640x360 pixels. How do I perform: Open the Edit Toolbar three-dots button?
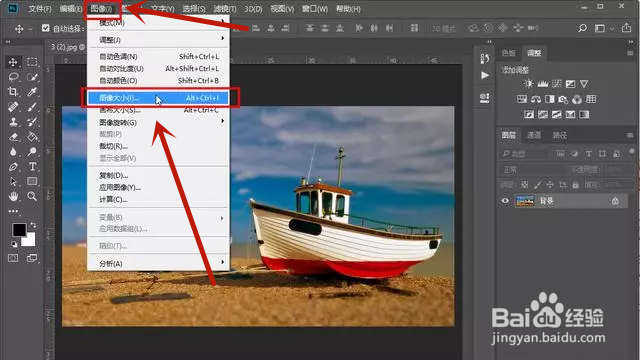click(13, 211)
